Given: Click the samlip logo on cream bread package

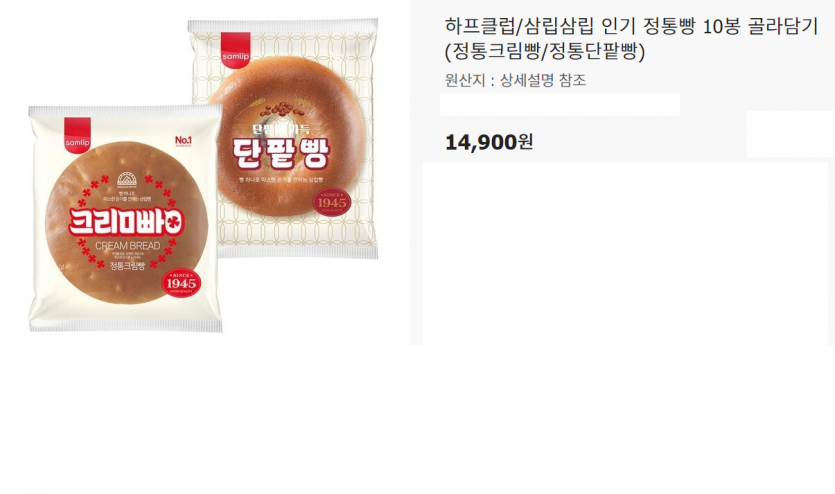Looking at the screenshot, I should (77, 136).
